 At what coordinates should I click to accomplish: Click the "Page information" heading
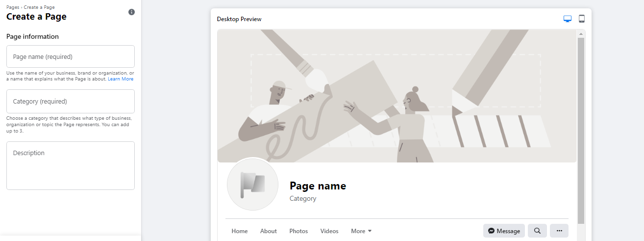tap(32, 36)
